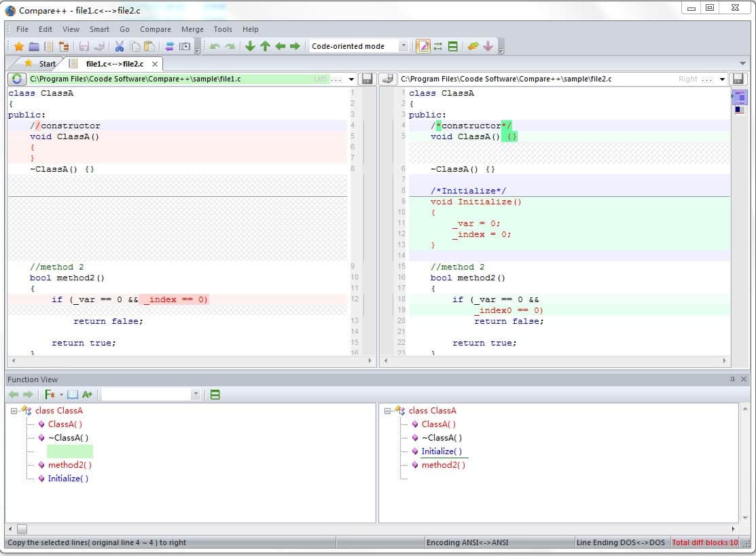The image size is (756, 556).
Task: Open the Merge menu
Action: click(192, 29)
